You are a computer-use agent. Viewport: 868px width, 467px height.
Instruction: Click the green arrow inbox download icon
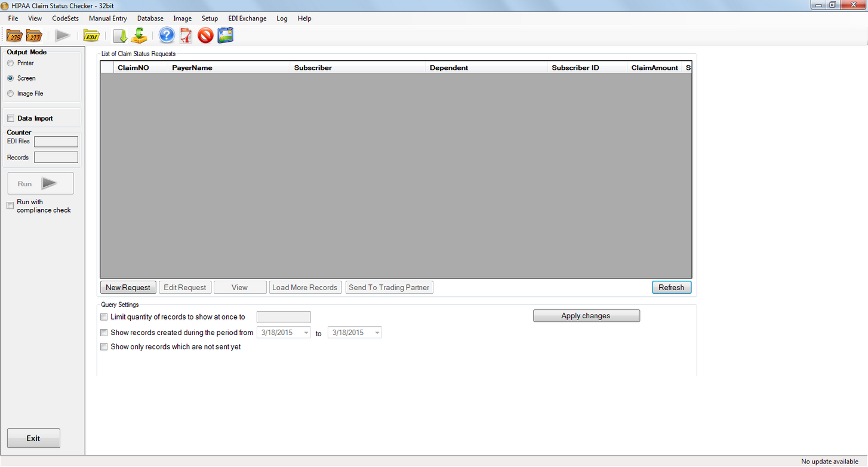pyautogui.click(x=139, y=36)
